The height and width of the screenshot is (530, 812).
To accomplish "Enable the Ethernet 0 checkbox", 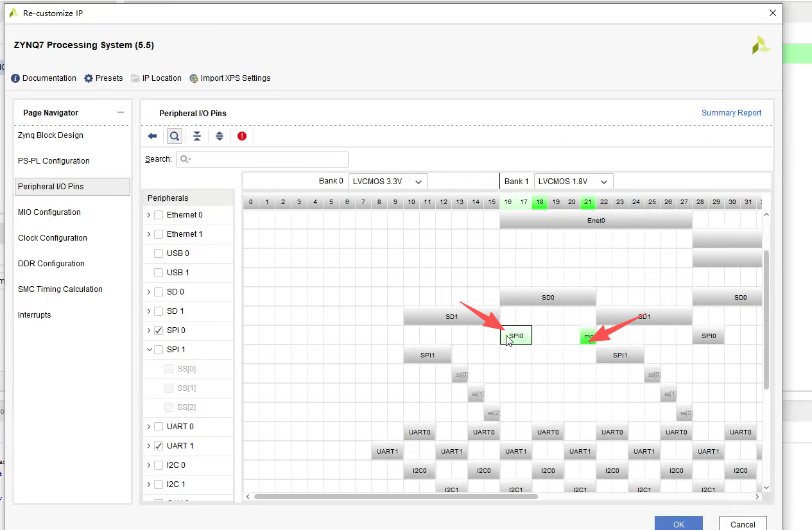I will pos(159,215).
